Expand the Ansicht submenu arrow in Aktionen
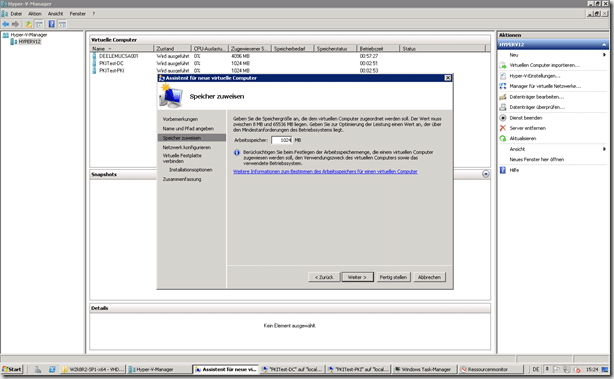This screenshot has height=379, width=614. point(604,149)
